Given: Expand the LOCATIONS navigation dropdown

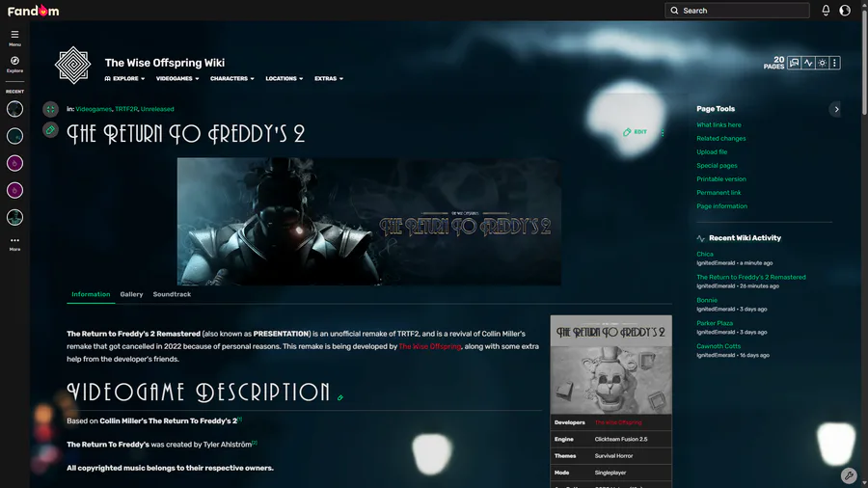Looking at the screenshot, I should pyautogui.click(x=284, y=78).
